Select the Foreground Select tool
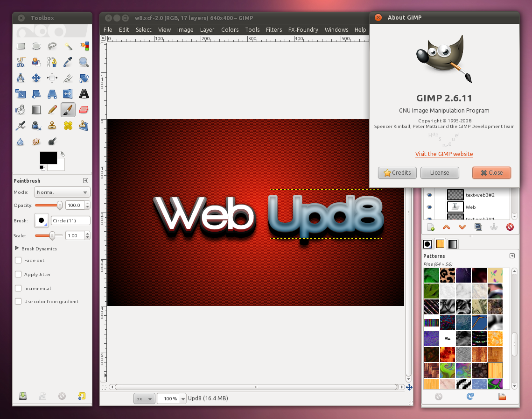This screenshot has width=532, height=419. click(x=36, y=62)
